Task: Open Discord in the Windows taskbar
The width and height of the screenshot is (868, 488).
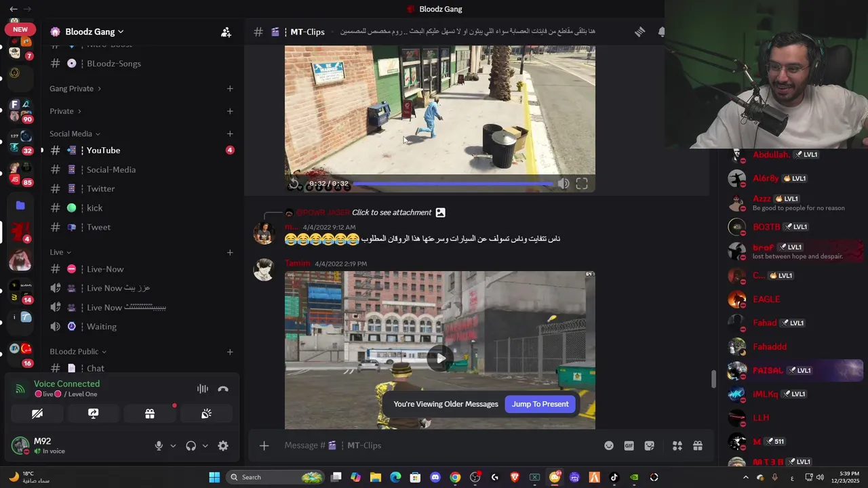Action: pyautogui.click(x=435, y=477)
